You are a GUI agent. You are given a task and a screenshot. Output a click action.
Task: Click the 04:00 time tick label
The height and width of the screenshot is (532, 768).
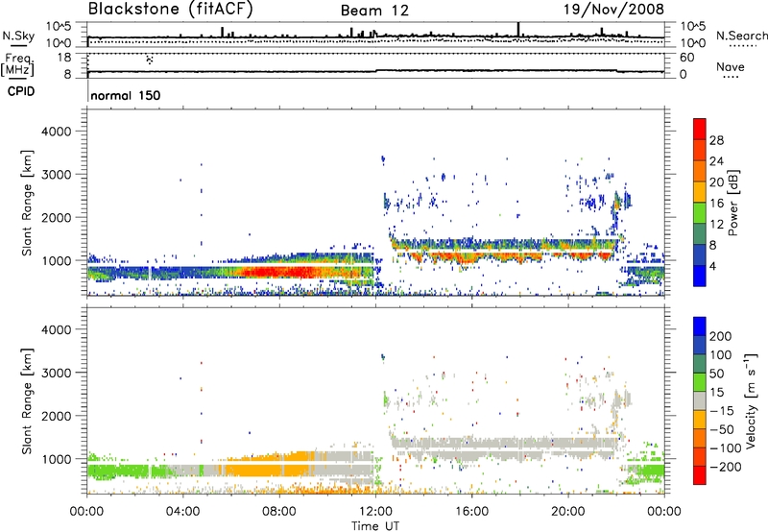(x=182, y=512)
